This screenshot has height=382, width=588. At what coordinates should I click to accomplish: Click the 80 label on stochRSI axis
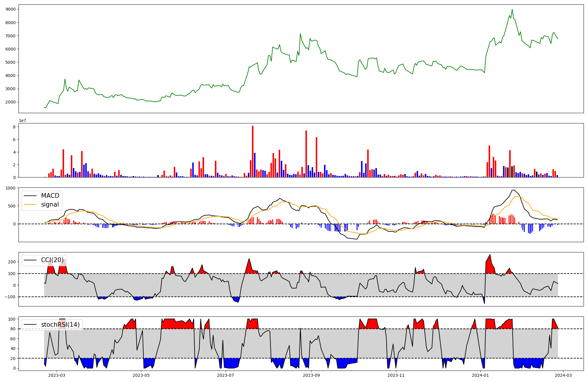(13, 329)
